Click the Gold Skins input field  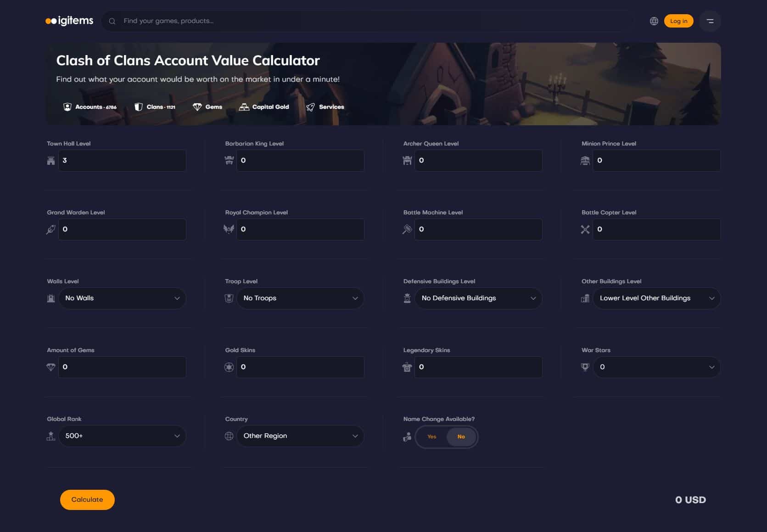click(x=300, y=367)
